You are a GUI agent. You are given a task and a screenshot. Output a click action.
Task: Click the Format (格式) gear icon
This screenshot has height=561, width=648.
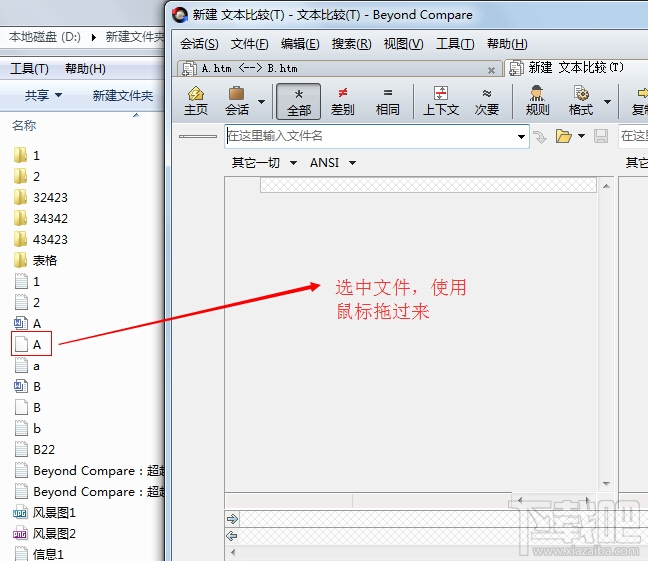[581, 101]
